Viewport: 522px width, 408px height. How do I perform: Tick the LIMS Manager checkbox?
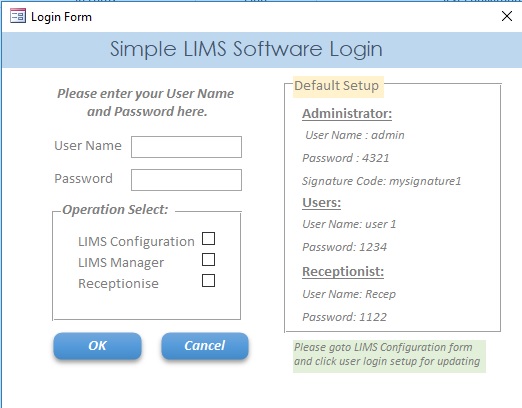pos(208,260)
